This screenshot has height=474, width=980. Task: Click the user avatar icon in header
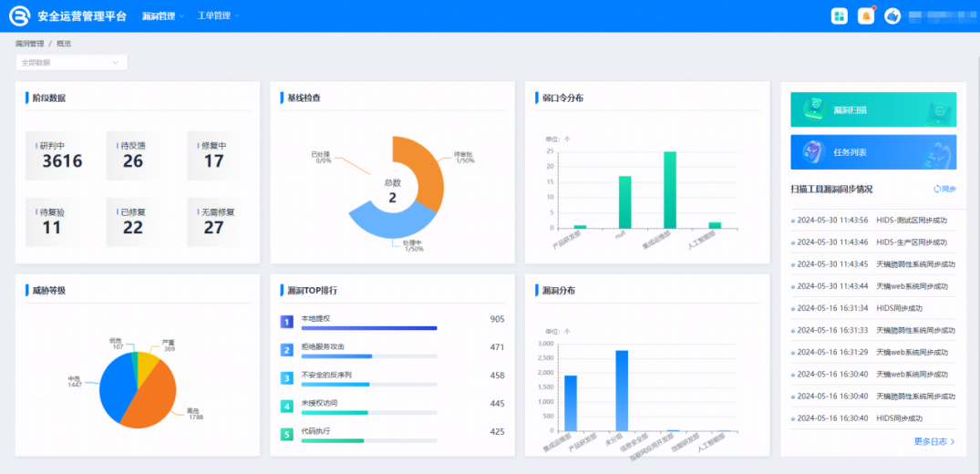coord(892,16)
